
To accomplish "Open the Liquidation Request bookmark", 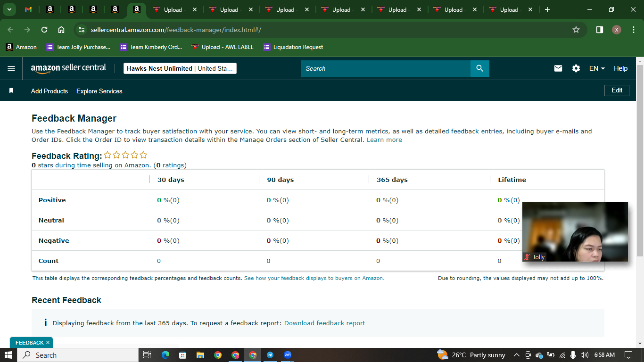I will [293, 47].
